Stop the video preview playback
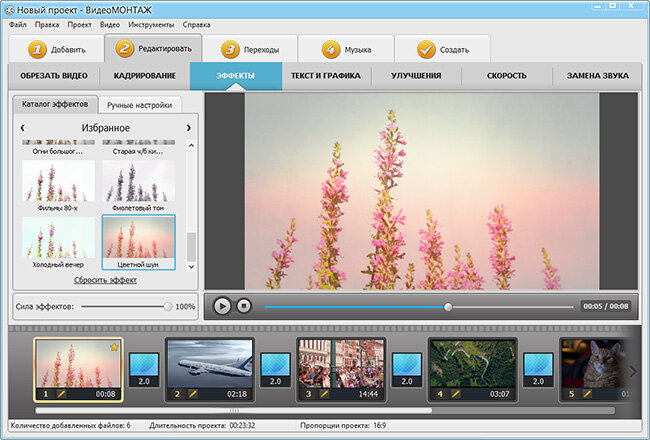Viewport: 650px width, 440px height. coord(244,306)
